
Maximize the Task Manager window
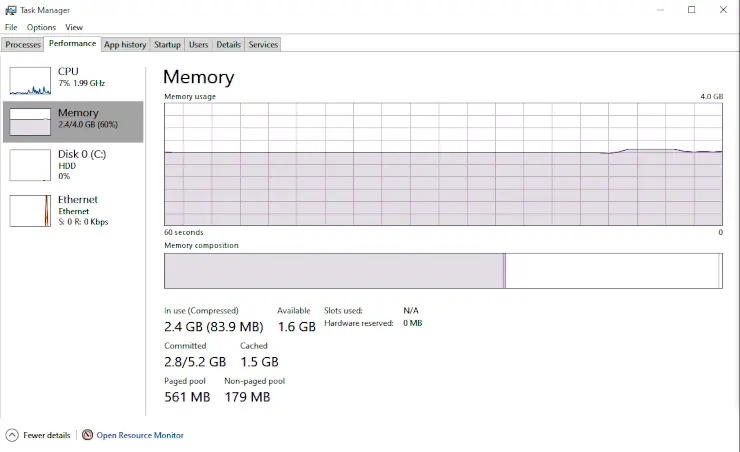pyautogui.click(x=691, y=10)
